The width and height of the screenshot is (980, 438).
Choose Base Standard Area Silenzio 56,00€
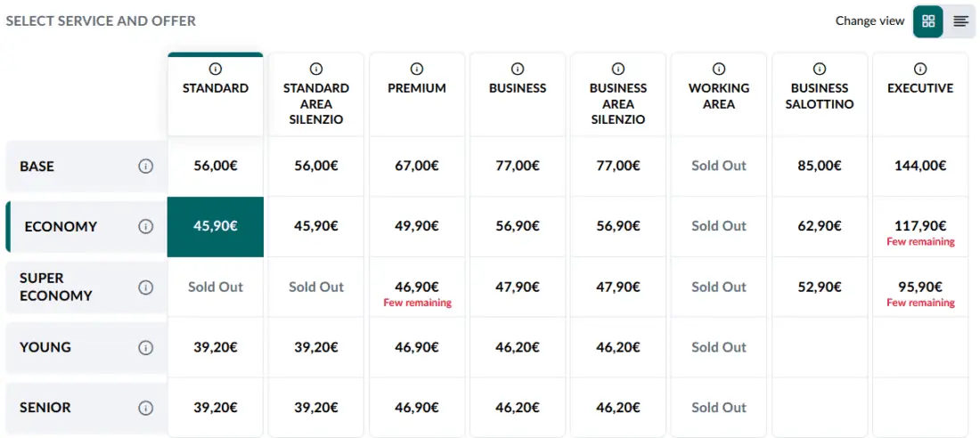point(316,166)
